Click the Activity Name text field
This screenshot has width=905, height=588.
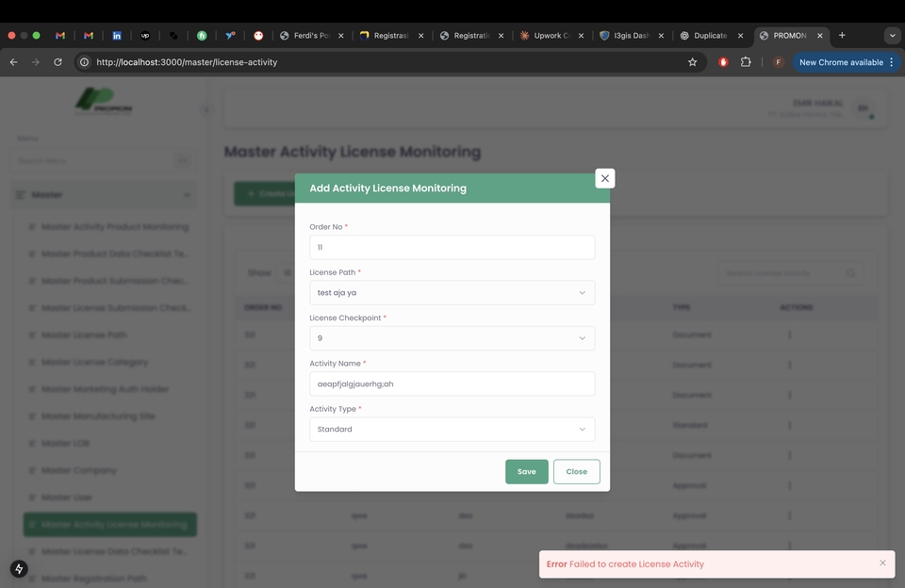point(452,384)
